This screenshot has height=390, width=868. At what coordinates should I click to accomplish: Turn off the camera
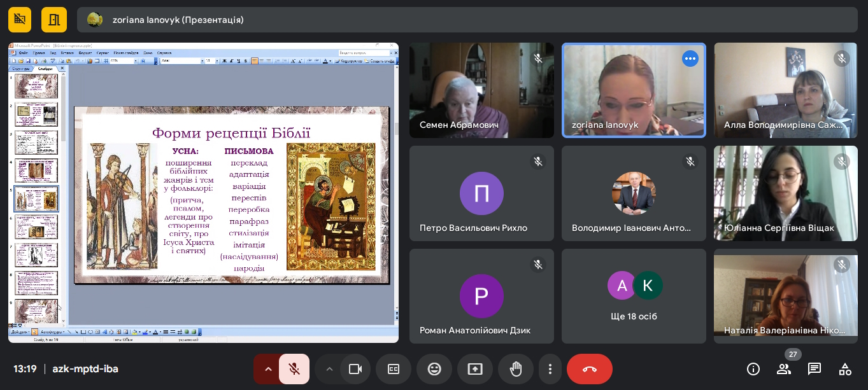coord(355,369)
